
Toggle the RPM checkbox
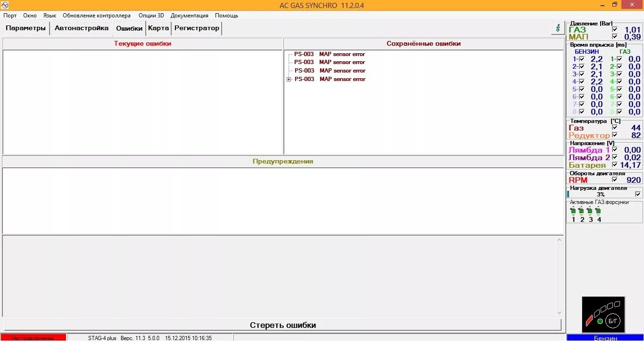tap(615, 179)
